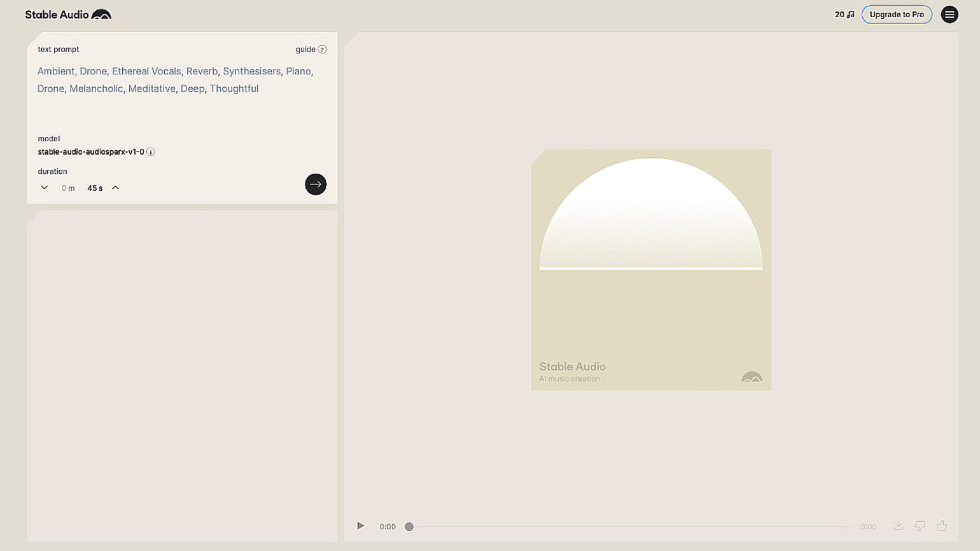Click the Stable Audio logo
Screen dimensions: 980x551
(68, 15)
